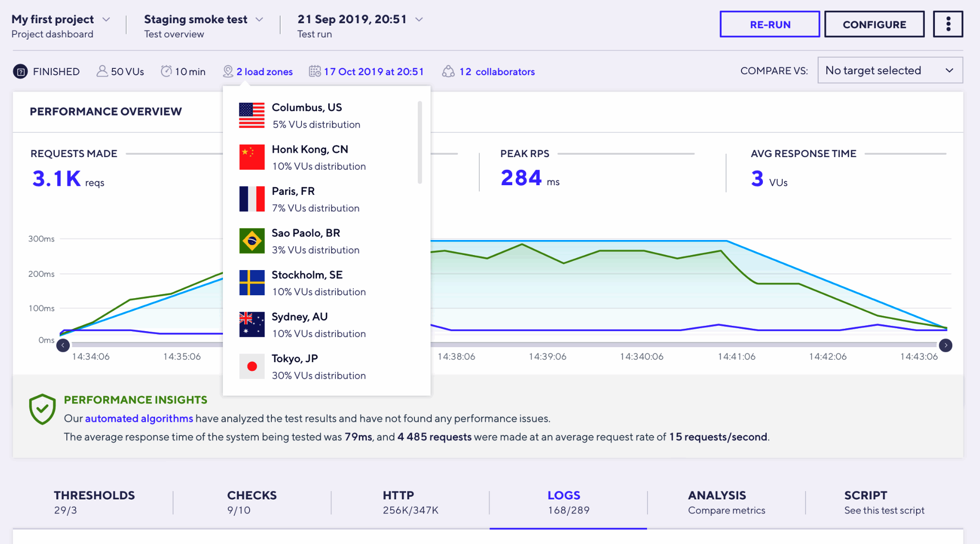This screenshot has height=544, width=980.
Task: Switch to the ANALYSIS tab
Action: point(726,502)
